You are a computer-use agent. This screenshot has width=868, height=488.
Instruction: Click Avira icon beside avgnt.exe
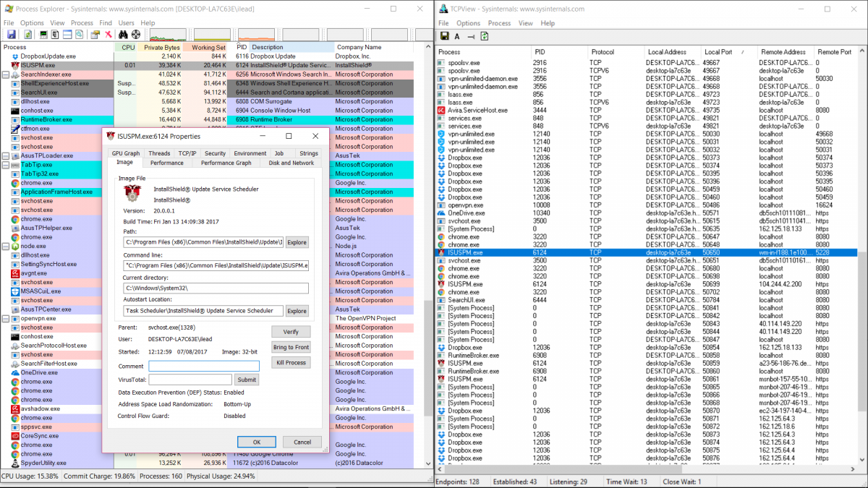[x=15, y=273]
